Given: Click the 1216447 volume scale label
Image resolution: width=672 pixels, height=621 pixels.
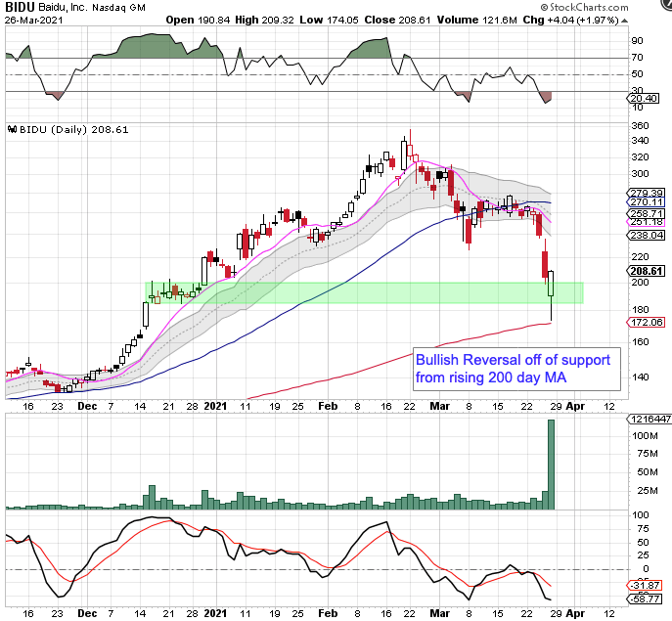Looking at the screenshot, I should pyautogui.click(x=649, y=418).
